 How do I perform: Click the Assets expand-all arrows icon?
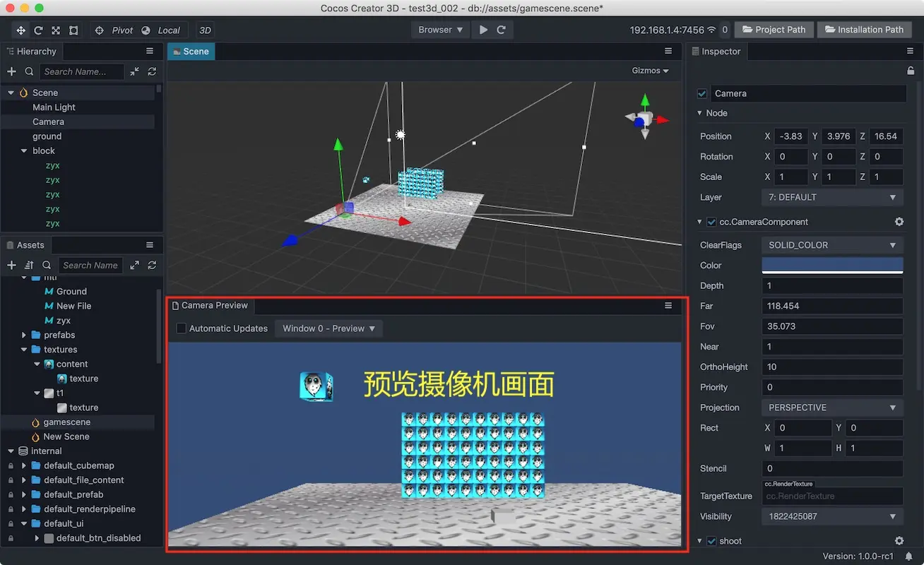coord(135,265)
